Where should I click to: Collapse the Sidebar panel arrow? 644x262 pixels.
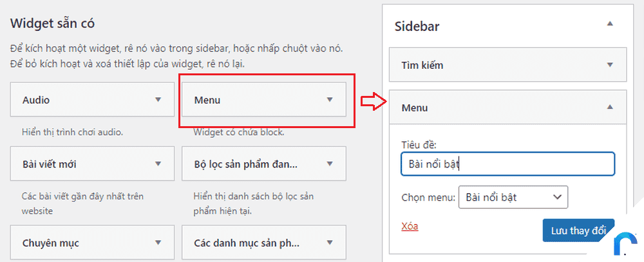pos(610,23)
